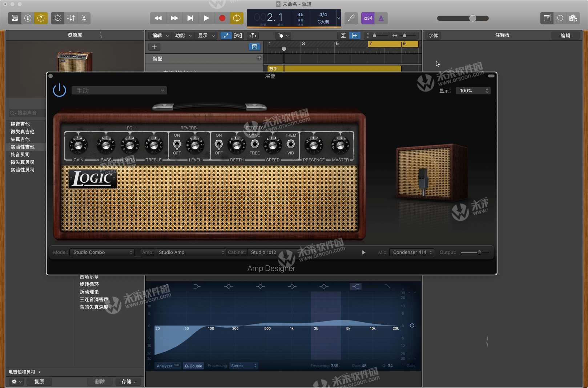
Task: Select 失真吉他 in the library
Action: (x=20, y=140)
